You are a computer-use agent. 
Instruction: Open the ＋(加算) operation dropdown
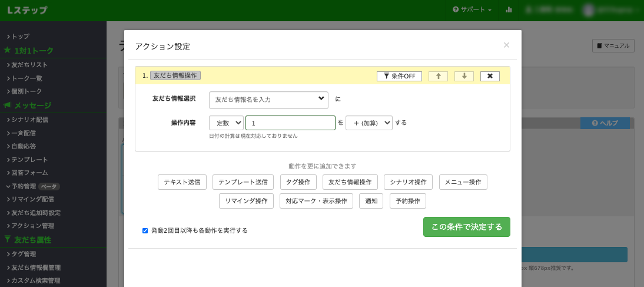pos(369,123)
